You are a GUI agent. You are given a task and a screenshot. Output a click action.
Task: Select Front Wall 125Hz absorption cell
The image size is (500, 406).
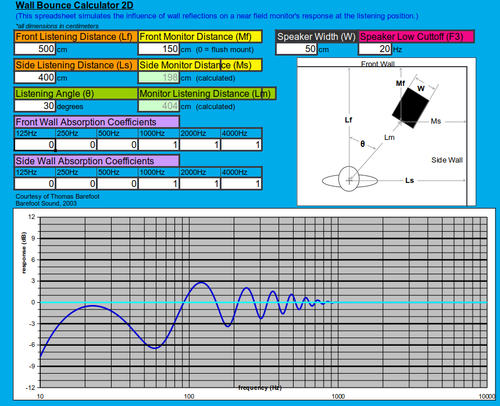pos(35,145)
